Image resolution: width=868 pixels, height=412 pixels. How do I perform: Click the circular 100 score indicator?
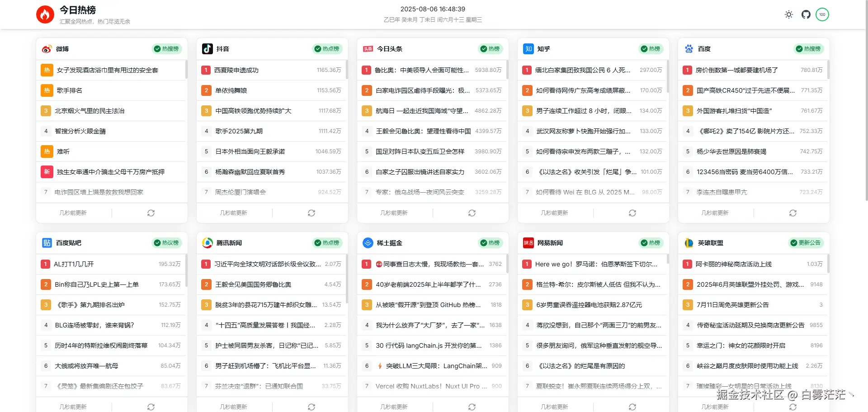click(x=822, y=14)
